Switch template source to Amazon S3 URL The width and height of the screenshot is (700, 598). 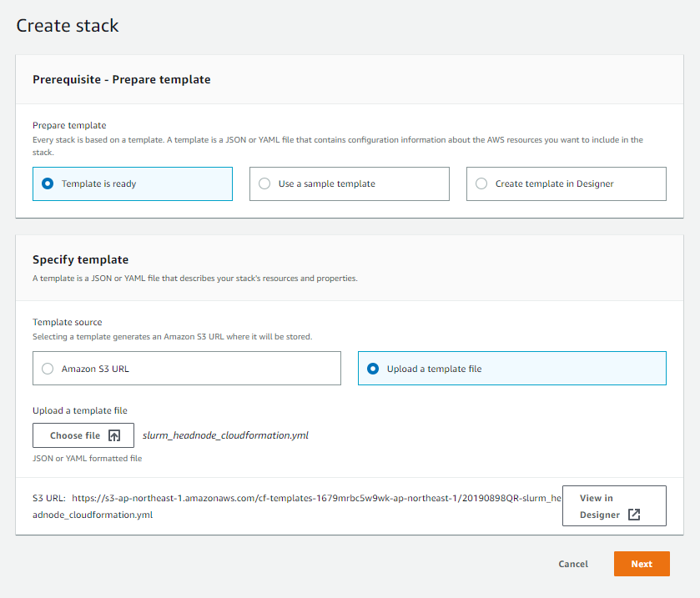pyautogui.click(x=47, y=368)
